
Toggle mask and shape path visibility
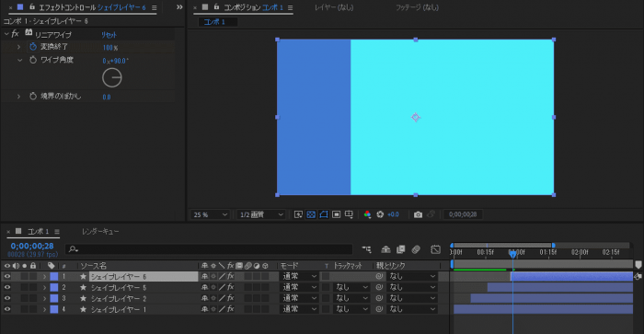click(324, 214)
